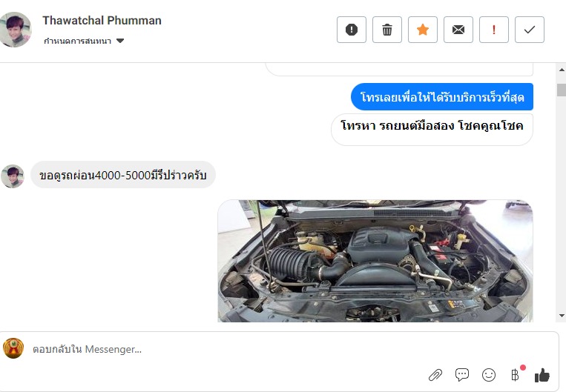This screenshot has height=392, width=566.
Task: Click the blue โทรเลย call-to-action message
Action: [x=442, y=96]
